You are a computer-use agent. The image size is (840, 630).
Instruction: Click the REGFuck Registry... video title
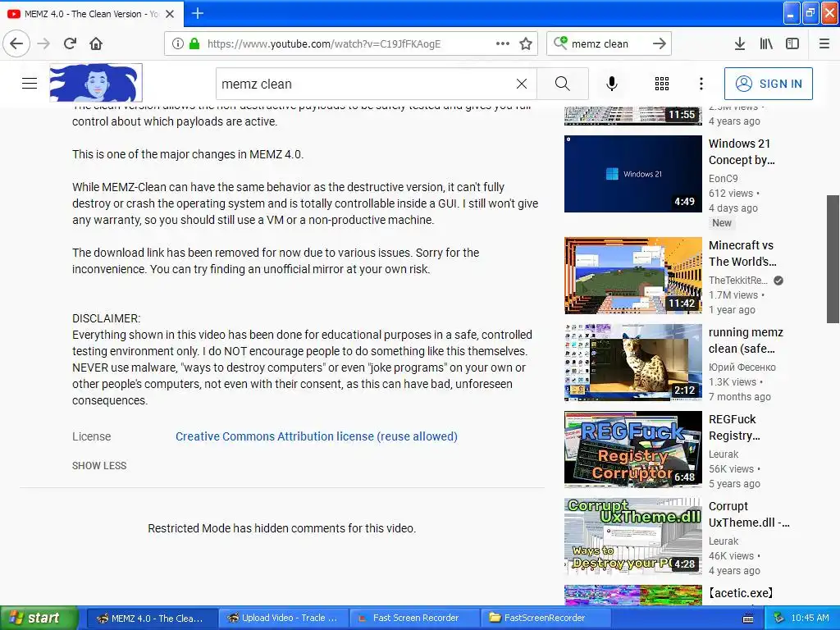[x=734, y=427]
